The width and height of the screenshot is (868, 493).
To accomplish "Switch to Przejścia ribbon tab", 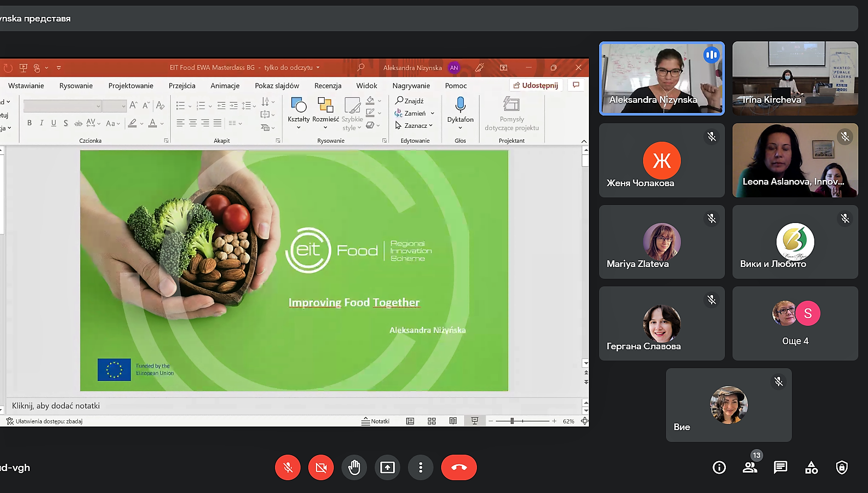I will [182, 85].
